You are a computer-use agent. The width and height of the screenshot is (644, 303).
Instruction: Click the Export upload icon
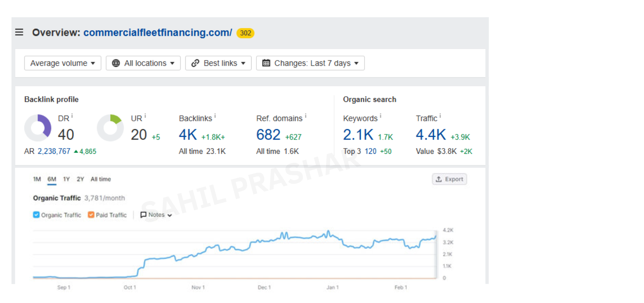439,179
